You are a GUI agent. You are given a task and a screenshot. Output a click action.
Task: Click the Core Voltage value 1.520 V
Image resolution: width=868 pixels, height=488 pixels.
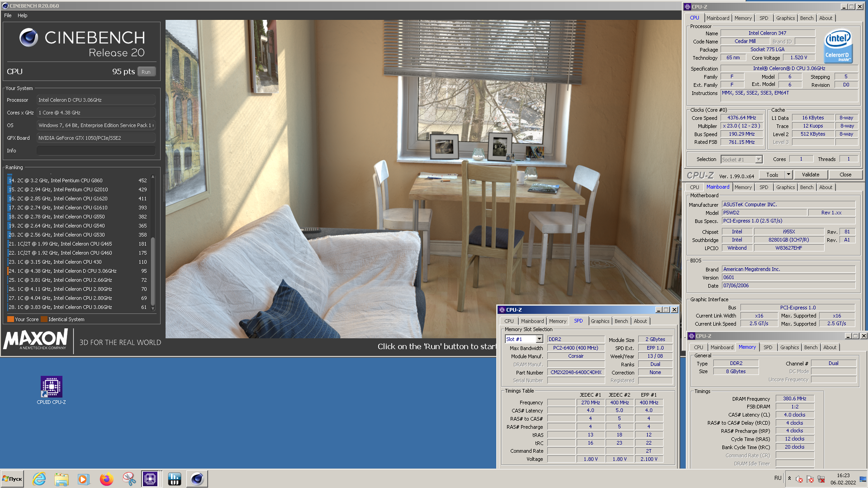(799, 58)
